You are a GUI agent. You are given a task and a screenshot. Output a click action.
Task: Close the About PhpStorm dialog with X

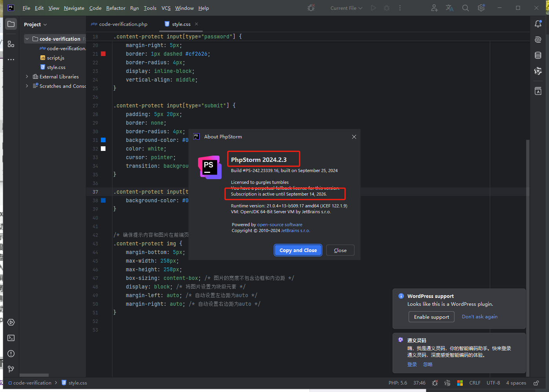point(354,137)
